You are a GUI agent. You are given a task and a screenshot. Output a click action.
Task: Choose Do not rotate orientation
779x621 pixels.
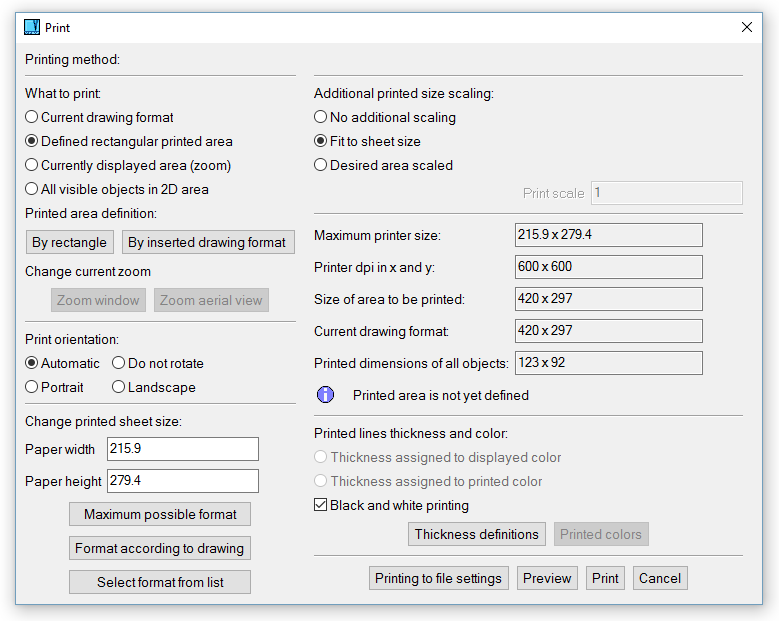[119, 363]
